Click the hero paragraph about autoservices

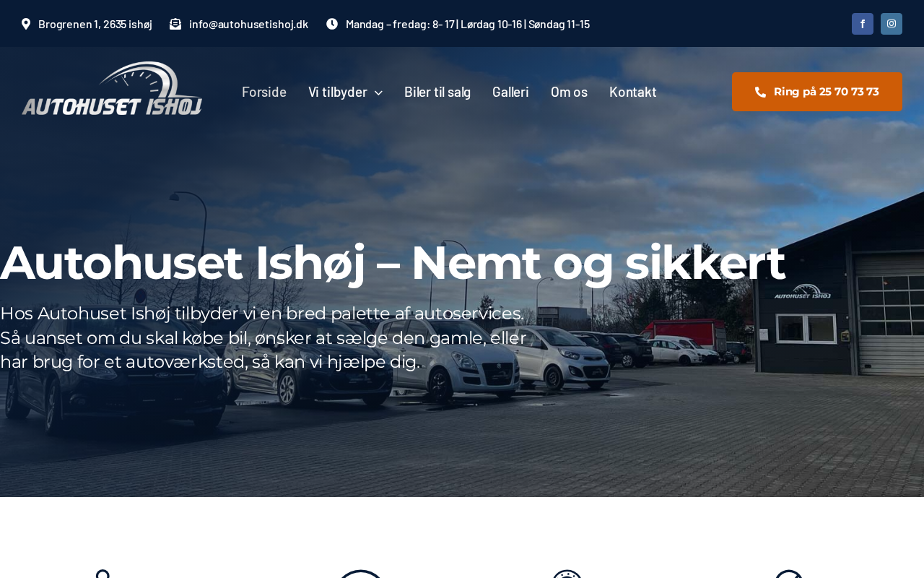point(263,337)
